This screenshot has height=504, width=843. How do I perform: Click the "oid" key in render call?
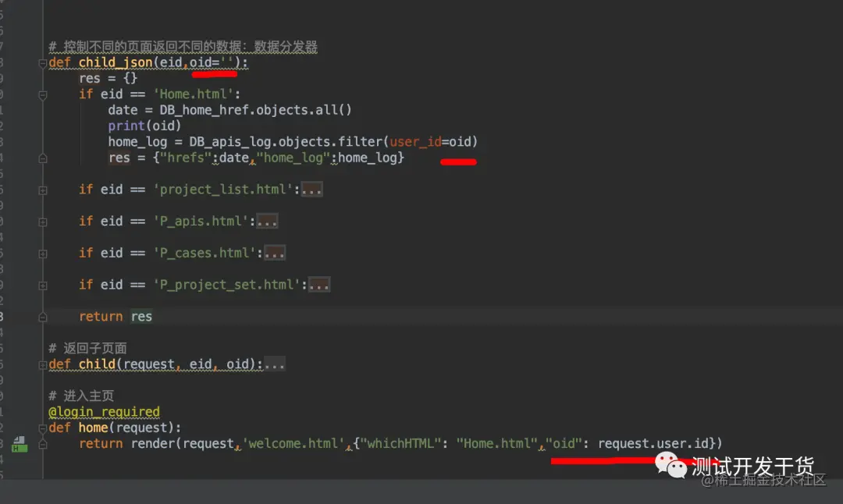[x=564, y=444]
